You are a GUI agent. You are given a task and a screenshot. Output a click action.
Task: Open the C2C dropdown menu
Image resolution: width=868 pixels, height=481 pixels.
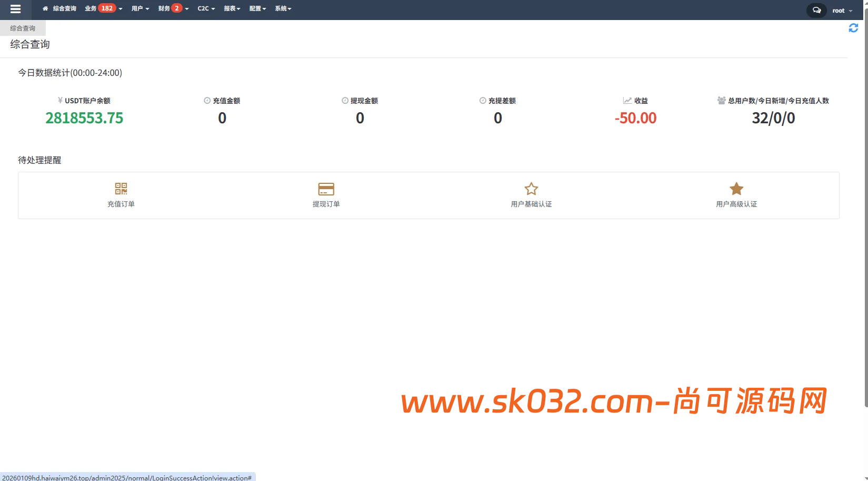(x=205, y=8)
